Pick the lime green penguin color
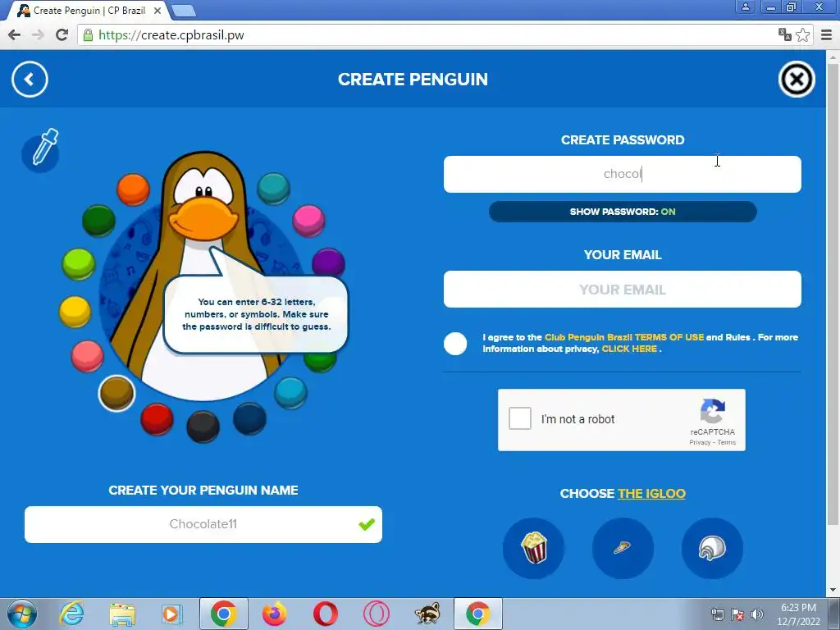The height and width of the screenshot is (630, 840). tap(78, 264)
